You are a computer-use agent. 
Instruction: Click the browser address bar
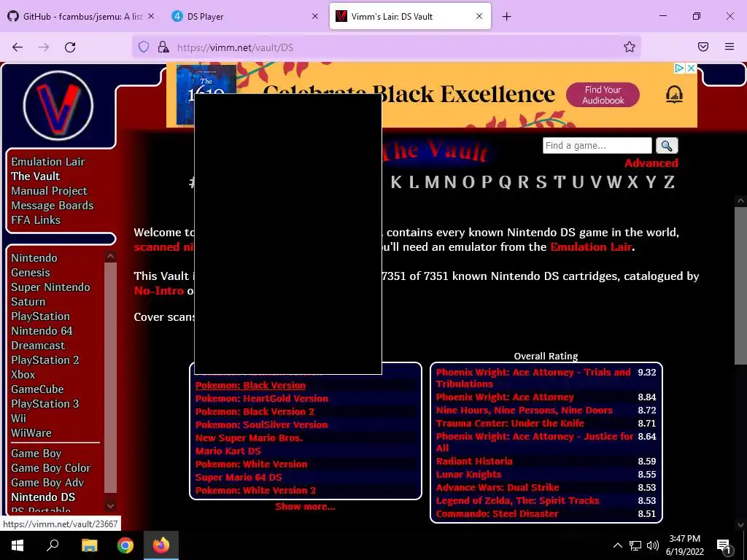click(x=386, y=47)
